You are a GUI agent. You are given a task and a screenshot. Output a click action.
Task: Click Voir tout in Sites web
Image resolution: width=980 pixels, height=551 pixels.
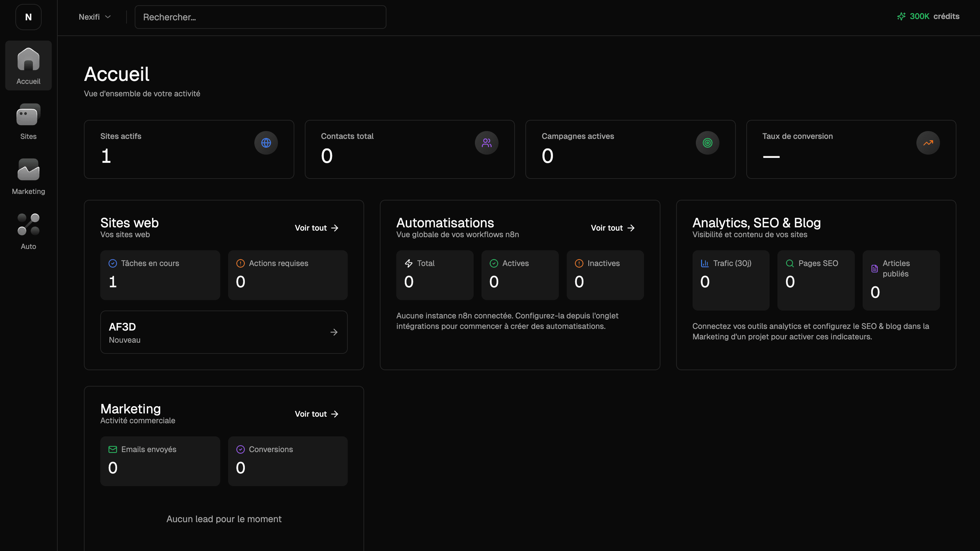click(x=317, y=228)
